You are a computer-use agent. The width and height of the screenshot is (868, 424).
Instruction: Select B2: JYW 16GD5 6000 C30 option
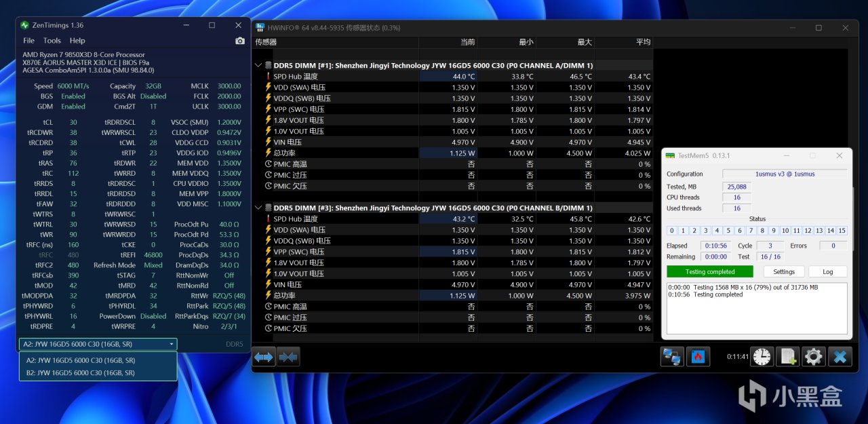[81, 372]
